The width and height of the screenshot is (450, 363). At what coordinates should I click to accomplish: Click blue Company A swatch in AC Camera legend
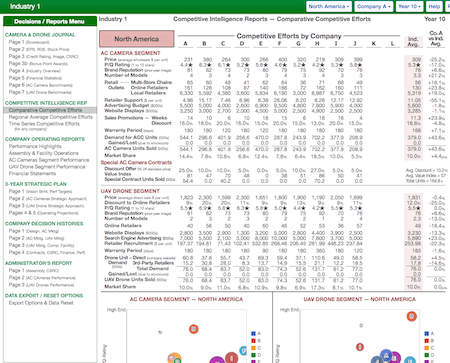253,333
